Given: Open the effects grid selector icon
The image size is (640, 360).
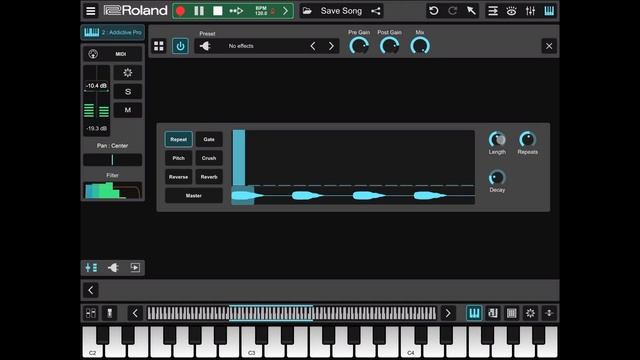Looking at the screenshot, I should (x=159, y=46).
